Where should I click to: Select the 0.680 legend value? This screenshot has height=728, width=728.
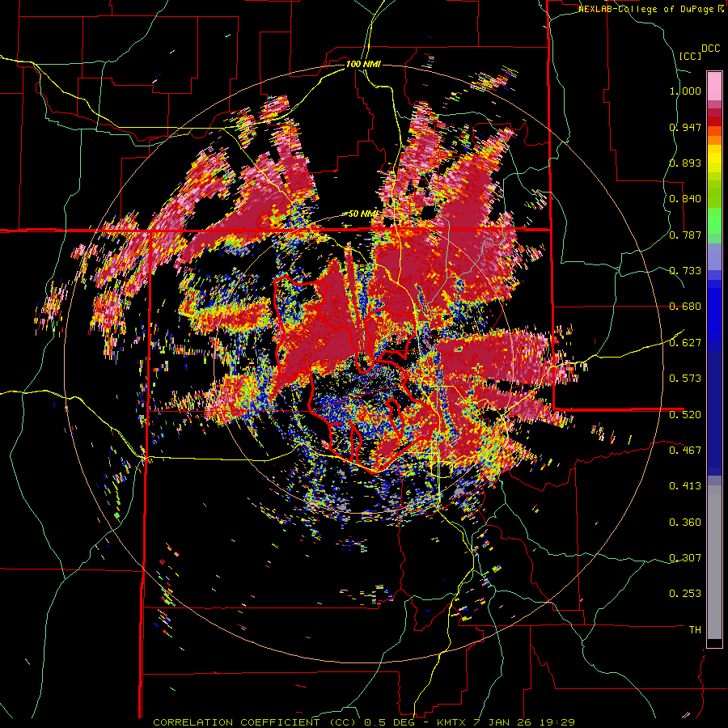[x=685, y=307]
